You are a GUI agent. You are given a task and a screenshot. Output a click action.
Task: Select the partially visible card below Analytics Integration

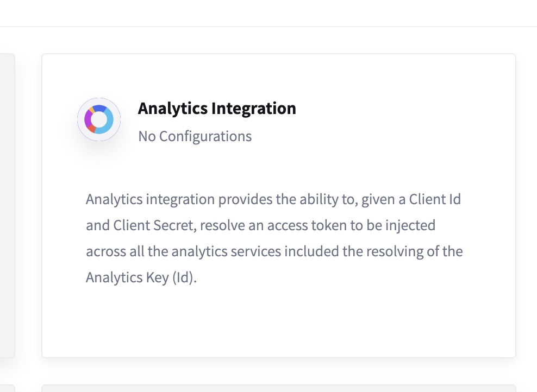pyautogui.click(x=278, y=388)
